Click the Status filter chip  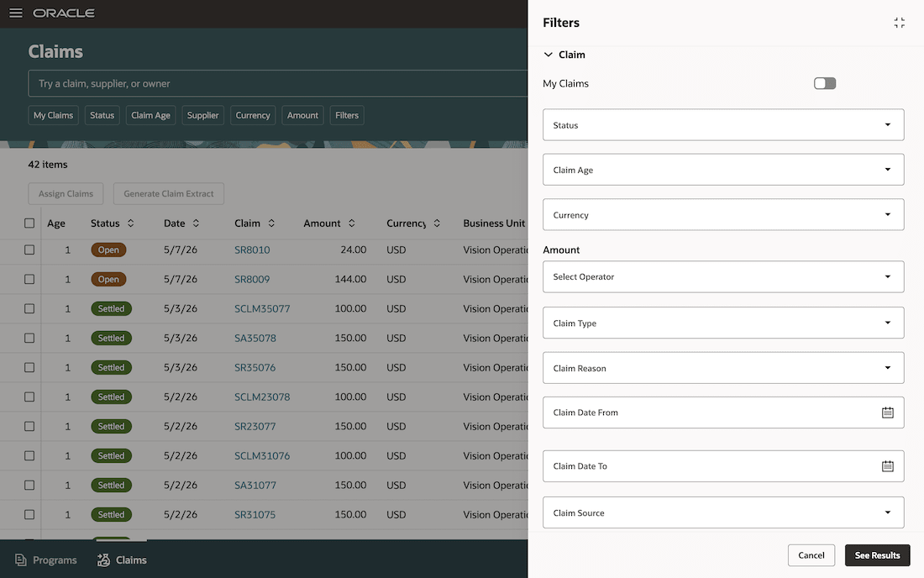(x=102, y=115)
